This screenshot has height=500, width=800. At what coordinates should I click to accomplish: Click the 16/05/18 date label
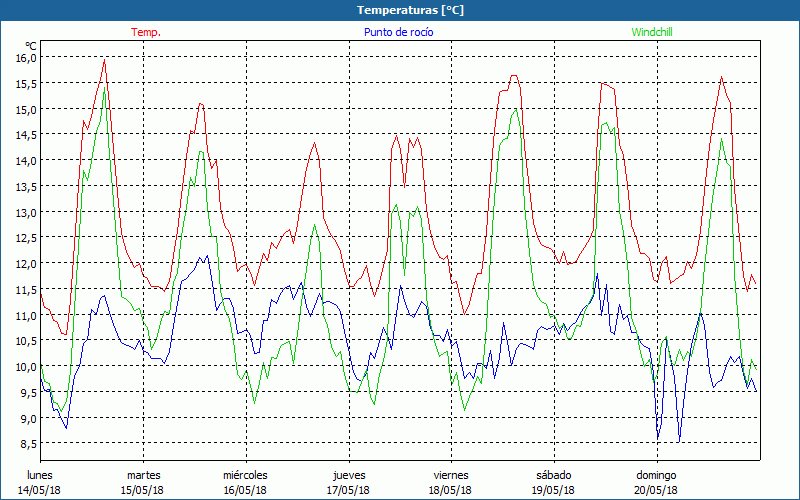(245, 490)
